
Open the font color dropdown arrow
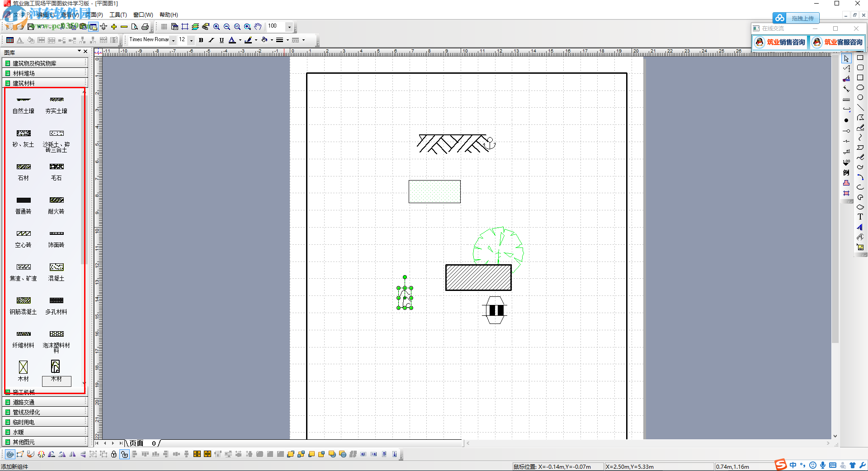coord(240,40)
